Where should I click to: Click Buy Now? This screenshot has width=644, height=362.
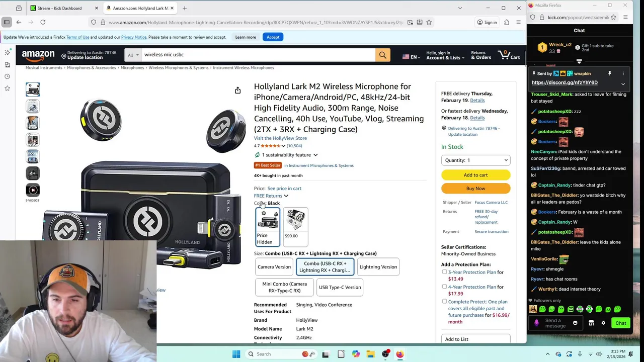[x=475, y=189]
